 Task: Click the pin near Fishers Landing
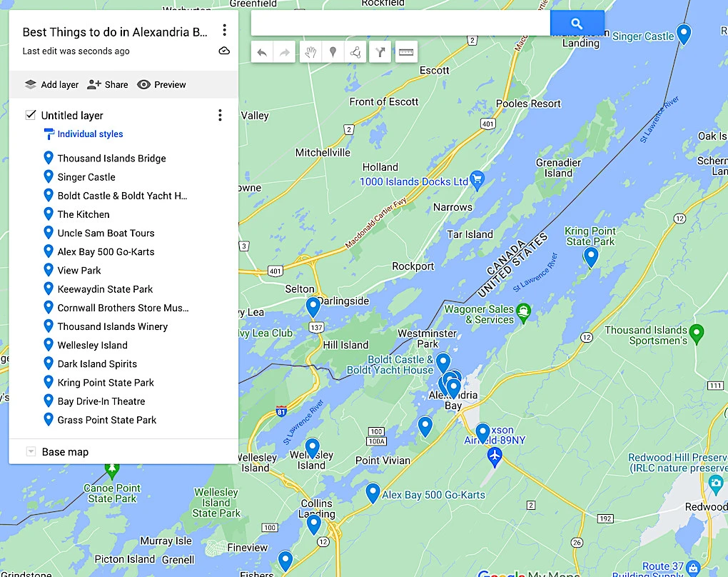(x=285, y=561)
